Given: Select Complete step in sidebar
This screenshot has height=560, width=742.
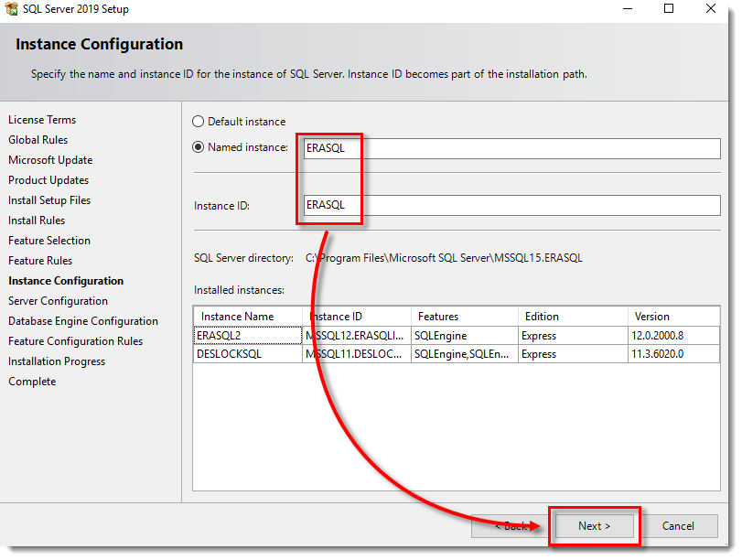Looking at the screenshot, I should pos(32,382).
